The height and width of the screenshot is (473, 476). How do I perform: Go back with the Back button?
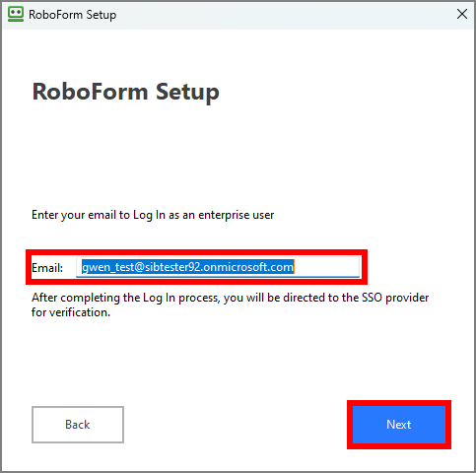click(78, 425)
